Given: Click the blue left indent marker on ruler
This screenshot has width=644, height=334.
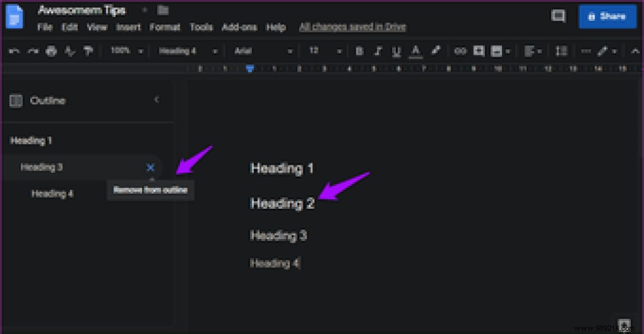Looking at the screenshot, I should [250, 69].
